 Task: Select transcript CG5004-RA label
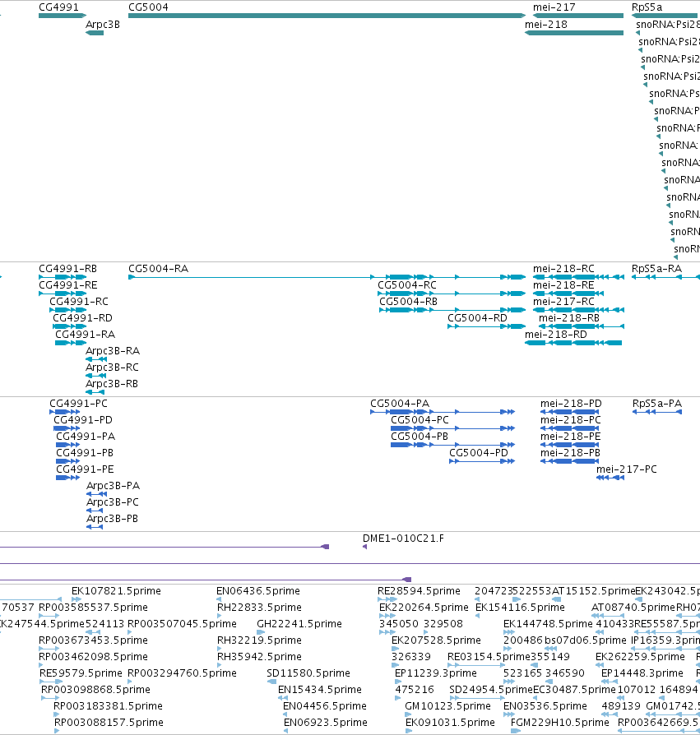(159, 269)
